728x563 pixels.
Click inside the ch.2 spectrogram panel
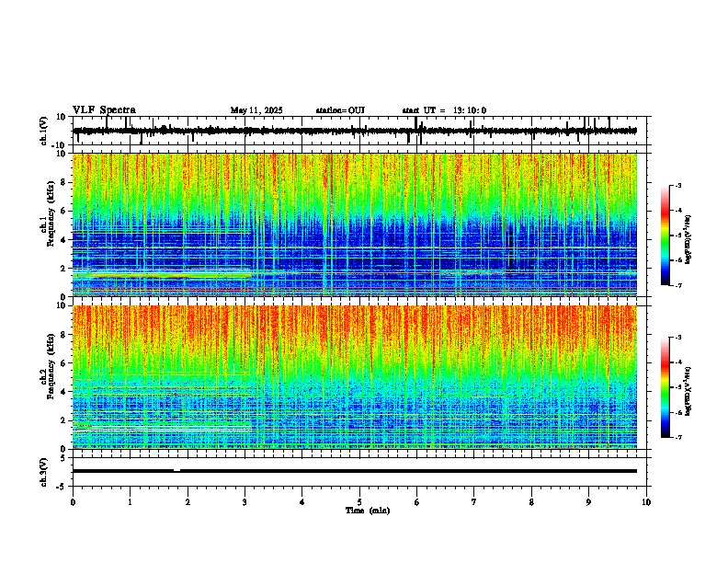pyautogui.click(x=355, y=377)
